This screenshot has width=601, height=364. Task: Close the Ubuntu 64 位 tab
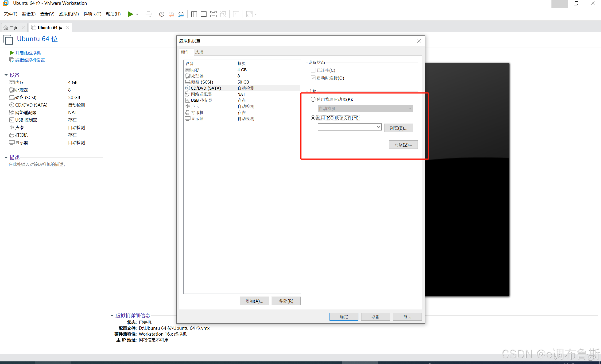(68, 27)
